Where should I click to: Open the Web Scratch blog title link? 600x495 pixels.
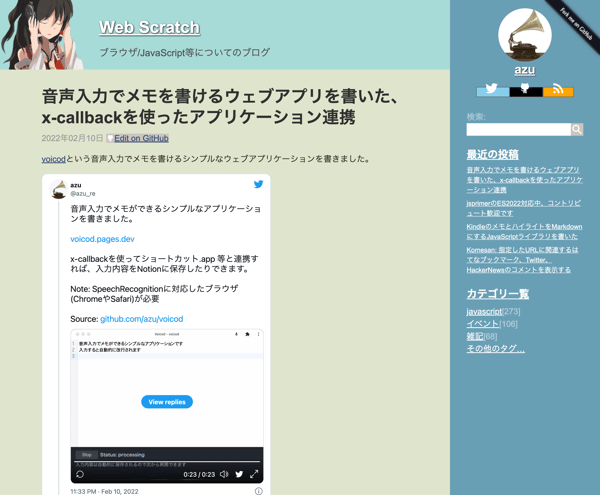pos(150,28)
